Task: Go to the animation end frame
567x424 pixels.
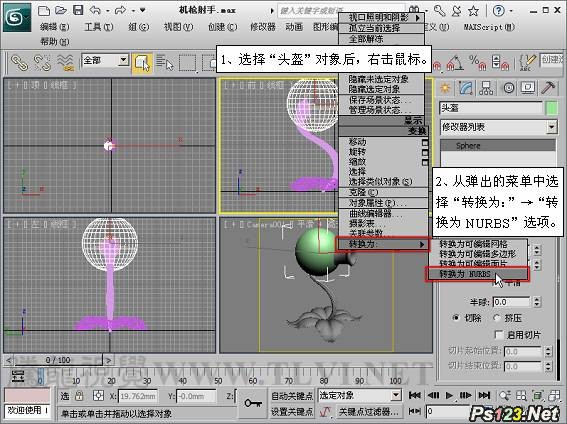Action: (484, 395)
